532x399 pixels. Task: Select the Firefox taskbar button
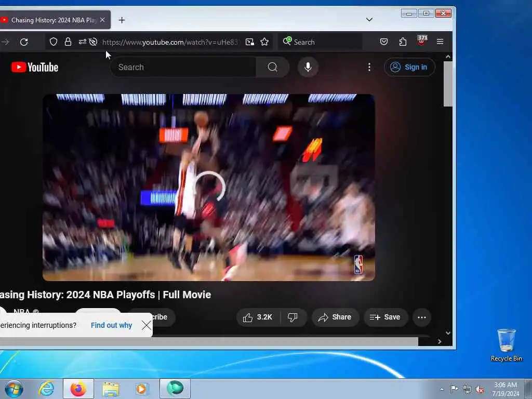pos(78,389)
